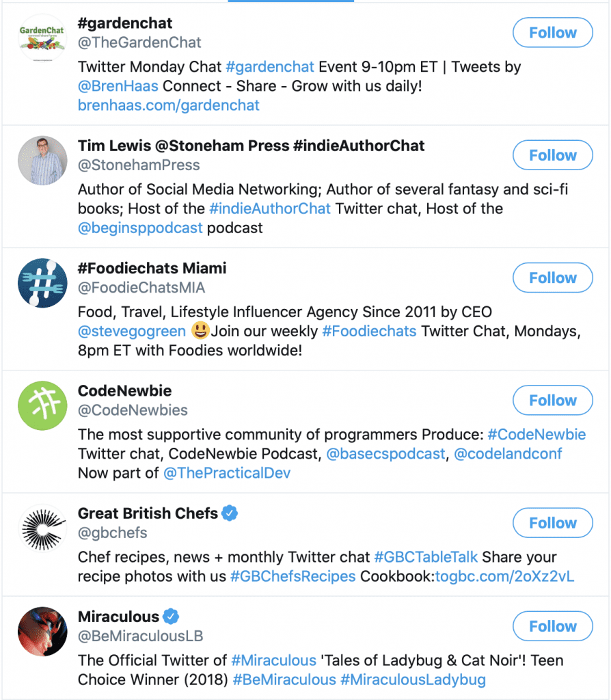Visit the @ThePracticalDev mention

pyautogui.click(x=227, y=473)
